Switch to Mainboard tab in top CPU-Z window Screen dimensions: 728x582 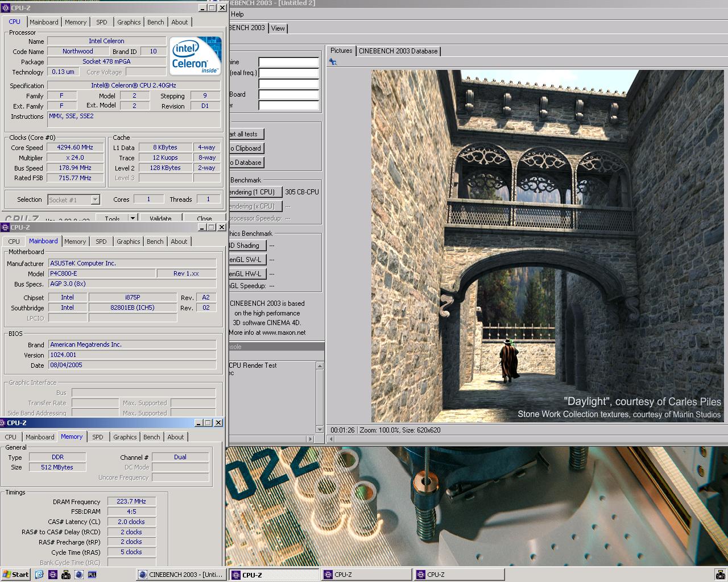pos(44,22)
